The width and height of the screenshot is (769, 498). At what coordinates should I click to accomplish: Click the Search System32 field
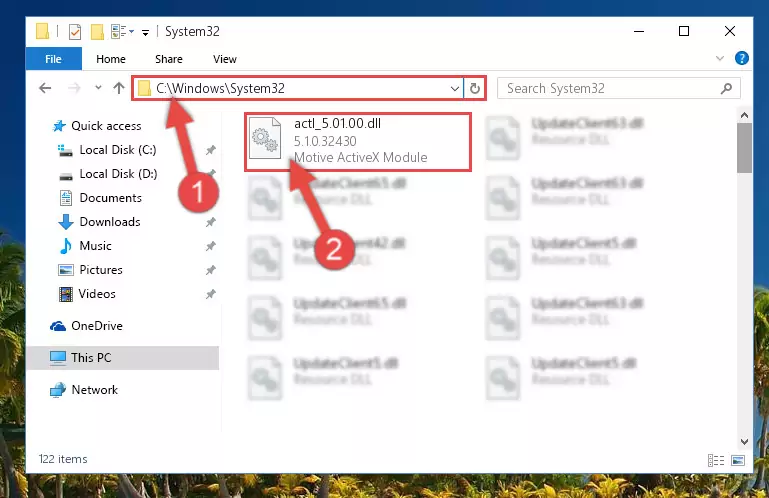coord(618,88)
